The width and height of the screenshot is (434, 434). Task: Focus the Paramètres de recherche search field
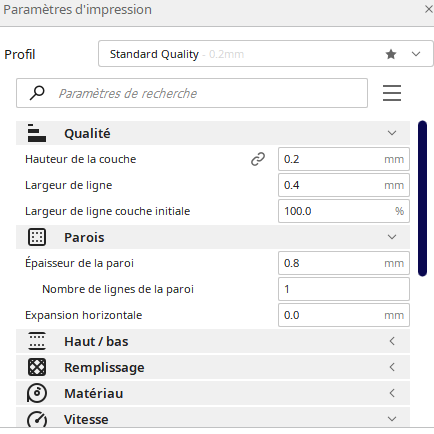[192, 93]
